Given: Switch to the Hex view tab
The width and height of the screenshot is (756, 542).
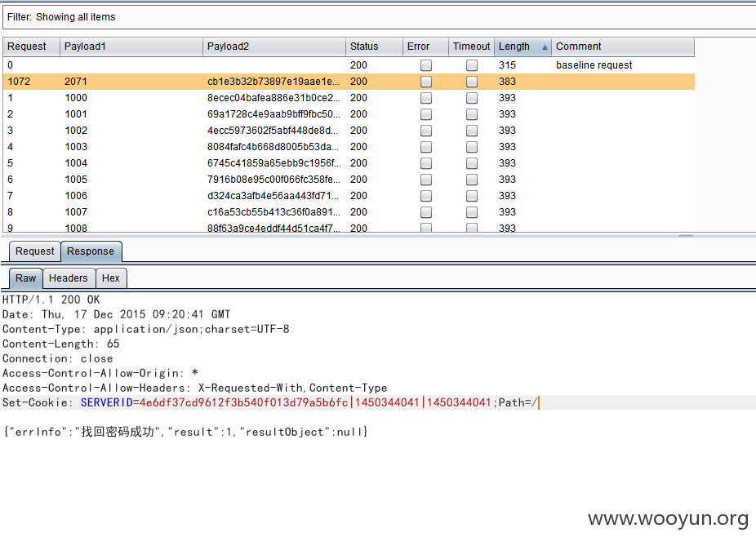Looking at the screenshot, I should click(x=111, y=278).
